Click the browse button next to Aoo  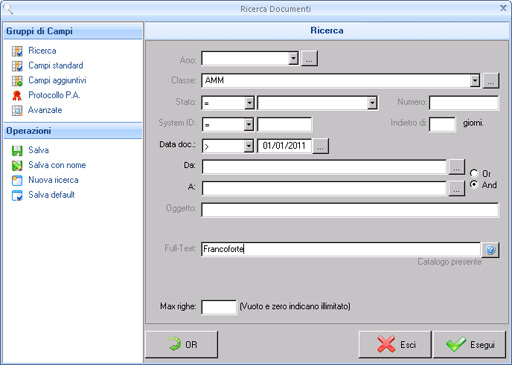[309, 59]
